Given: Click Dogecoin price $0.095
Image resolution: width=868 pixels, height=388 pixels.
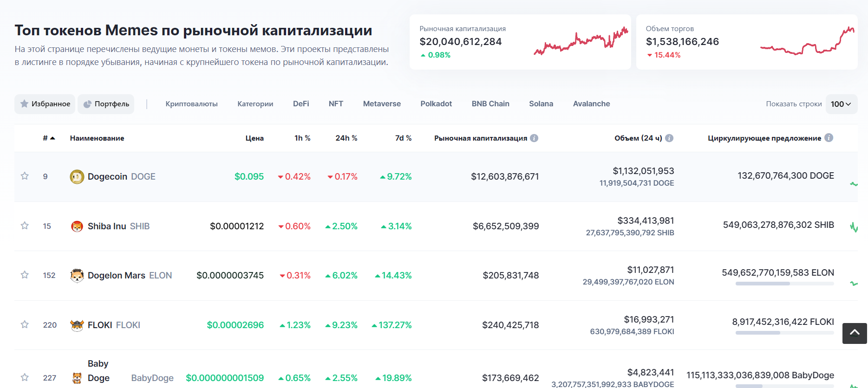Looking at the screenshot, I should [249, 176].
